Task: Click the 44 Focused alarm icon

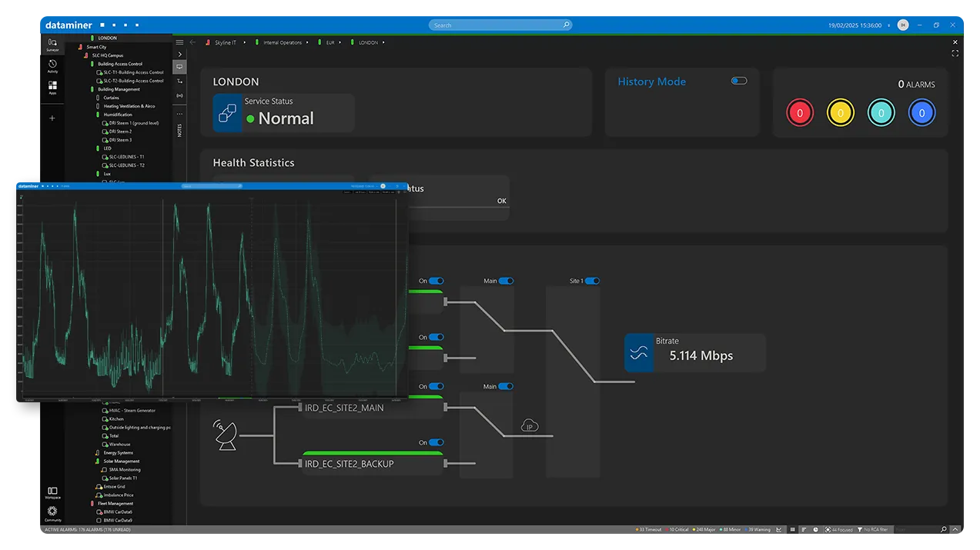Action: [x=828, y=530]
